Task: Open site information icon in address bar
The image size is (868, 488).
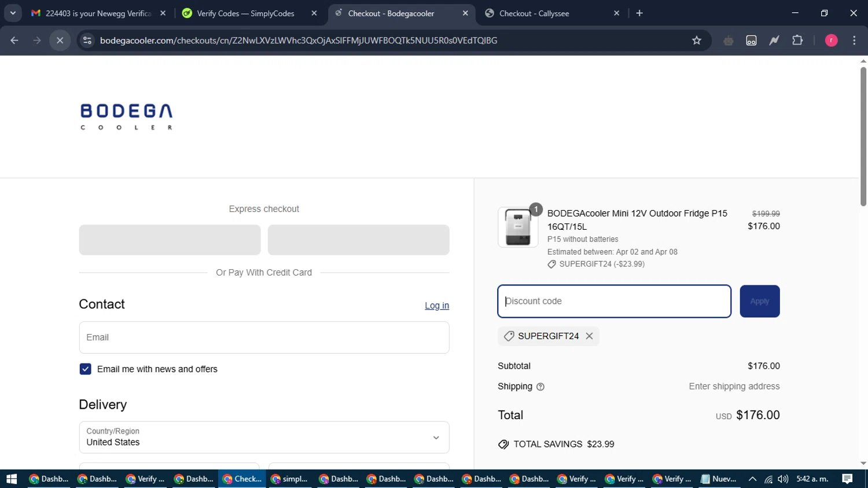Action: [87, 40]
